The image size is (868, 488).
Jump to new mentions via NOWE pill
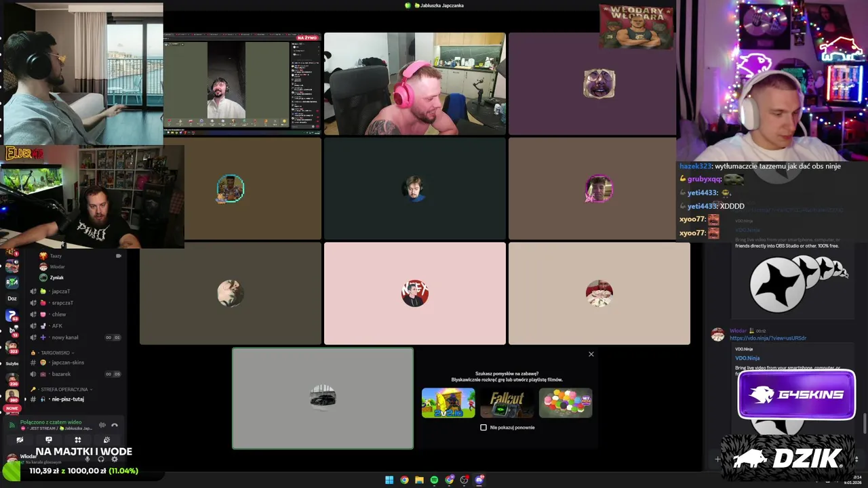point(12,409)
